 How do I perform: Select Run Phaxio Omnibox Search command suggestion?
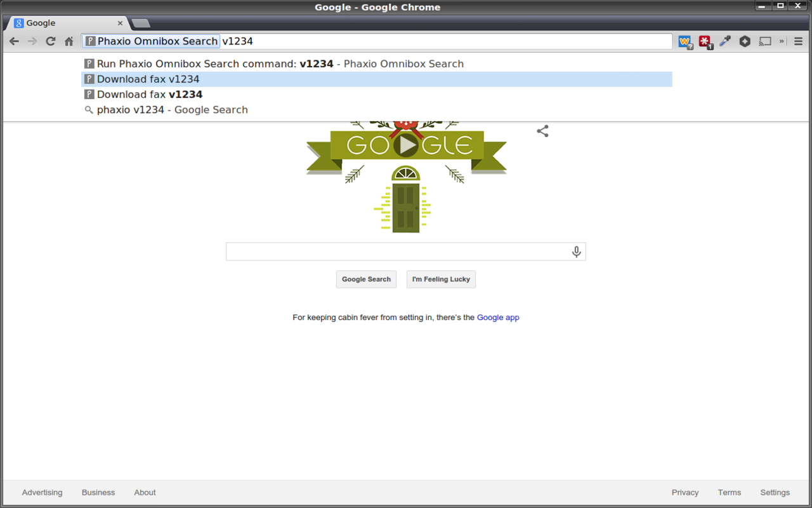pyautogui.click(x=377, y=63)
